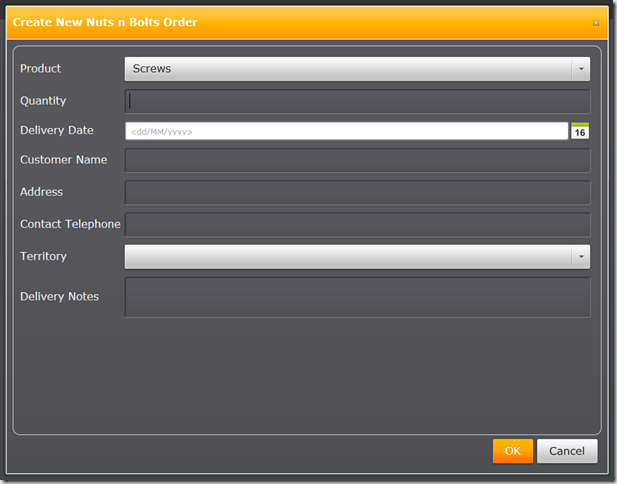Click the Delivery Notes text area
Screen dimensions: 617x484
(357, 297)
